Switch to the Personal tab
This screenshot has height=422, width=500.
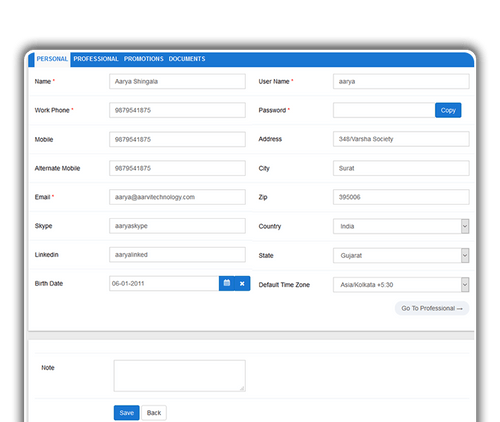(52, 59)
